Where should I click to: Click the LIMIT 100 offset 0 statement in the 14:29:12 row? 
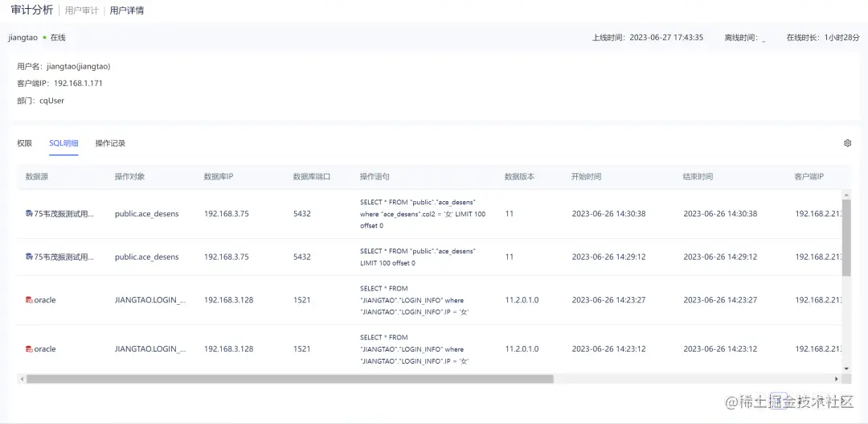pyautogui.click(x=418, y=257)
